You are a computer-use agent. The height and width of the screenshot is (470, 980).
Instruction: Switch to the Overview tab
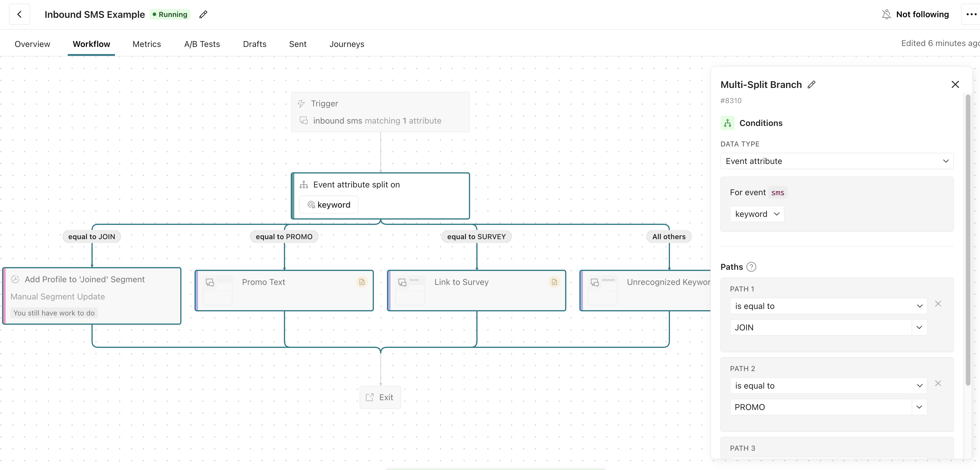coord(32,44)
